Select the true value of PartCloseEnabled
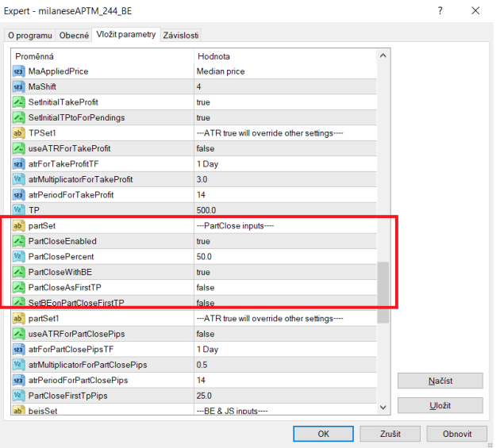This screenshot has width=496, height=448. click(x=203, y=241)
